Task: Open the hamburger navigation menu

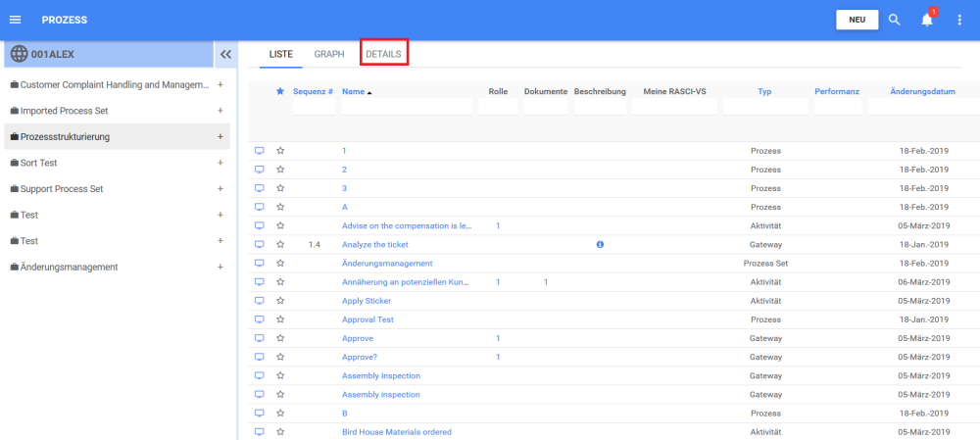Action: (15, 20)
